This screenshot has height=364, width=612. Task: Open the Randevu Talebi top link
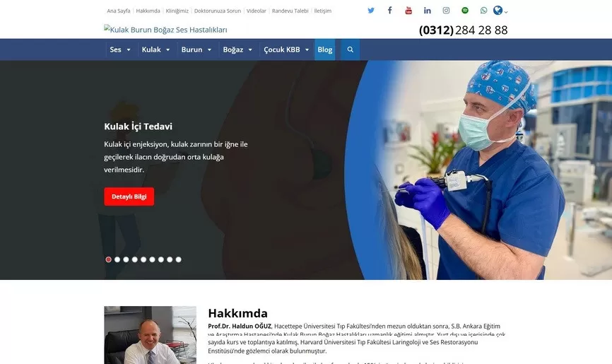pyautogui.click(x=290, y=11)
